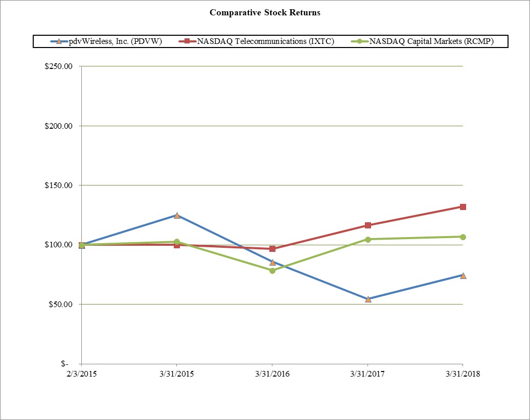Select the IXTC red square marker at 3/31/2018
Screen dimensions: 530x420
coord(463,207)
